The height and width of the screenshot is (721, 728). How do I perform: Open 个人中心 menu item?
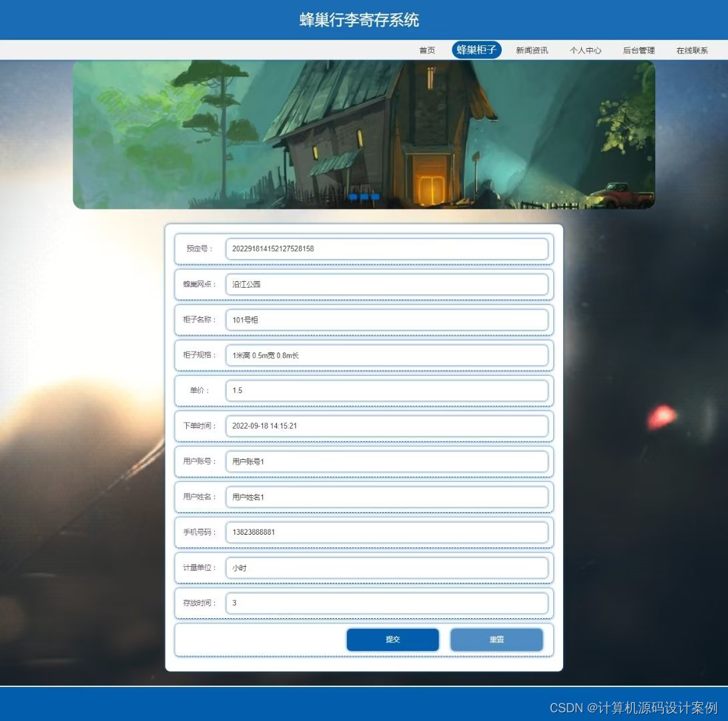tap(585, 50)
